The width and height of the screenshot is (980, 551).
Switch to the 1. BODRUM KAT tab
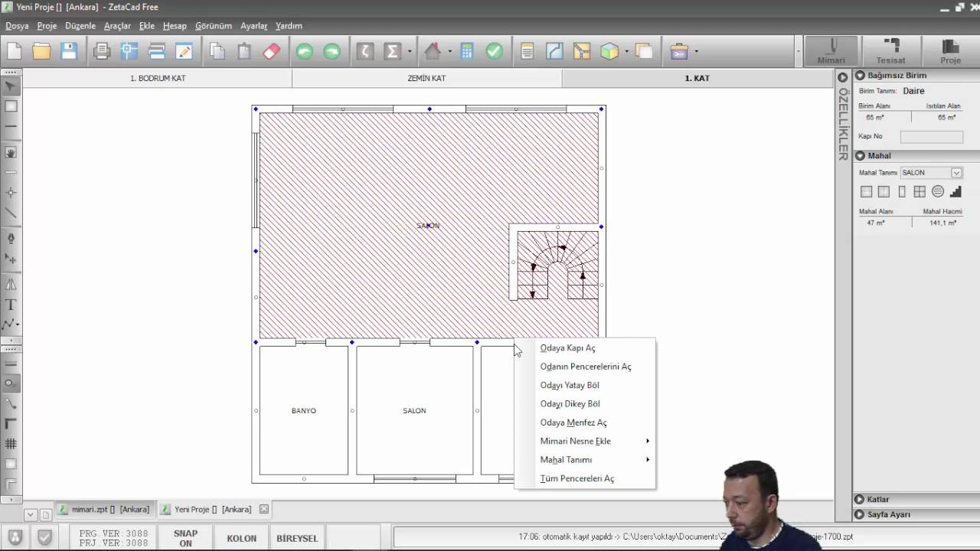[x=158, y=78]
